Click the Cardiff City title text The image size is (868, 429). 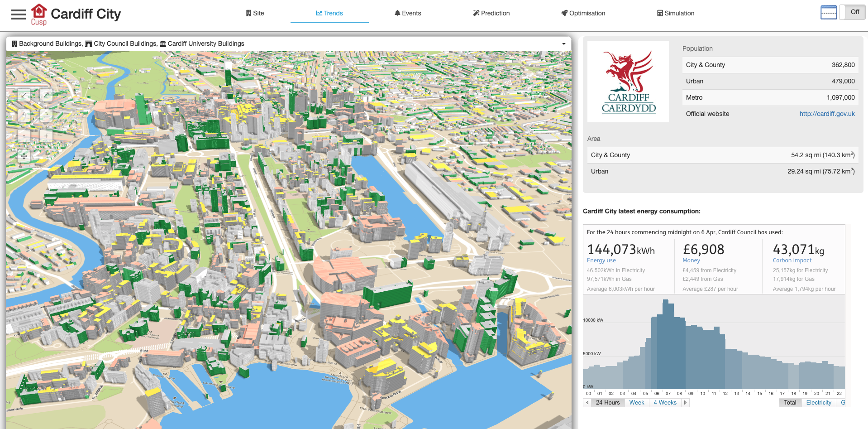[86, 14]
